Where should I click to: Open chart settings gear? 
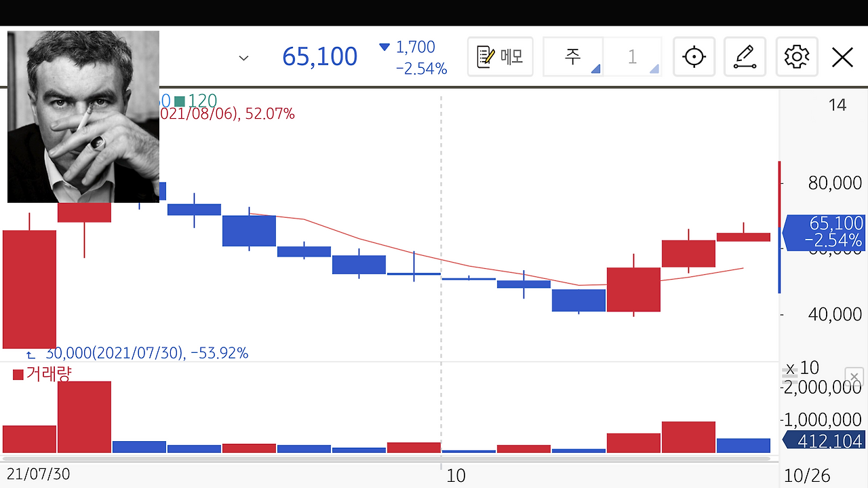coord(796,56)
